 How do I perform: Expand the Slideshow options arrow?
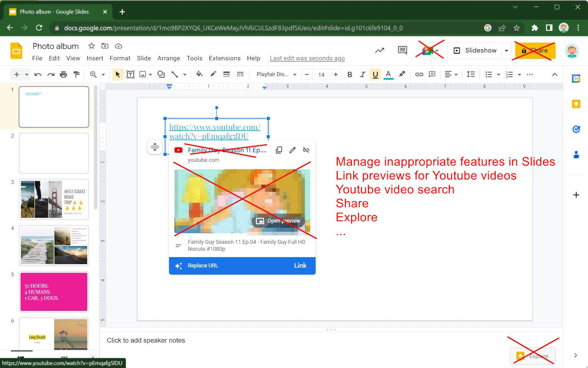point(507,51)
